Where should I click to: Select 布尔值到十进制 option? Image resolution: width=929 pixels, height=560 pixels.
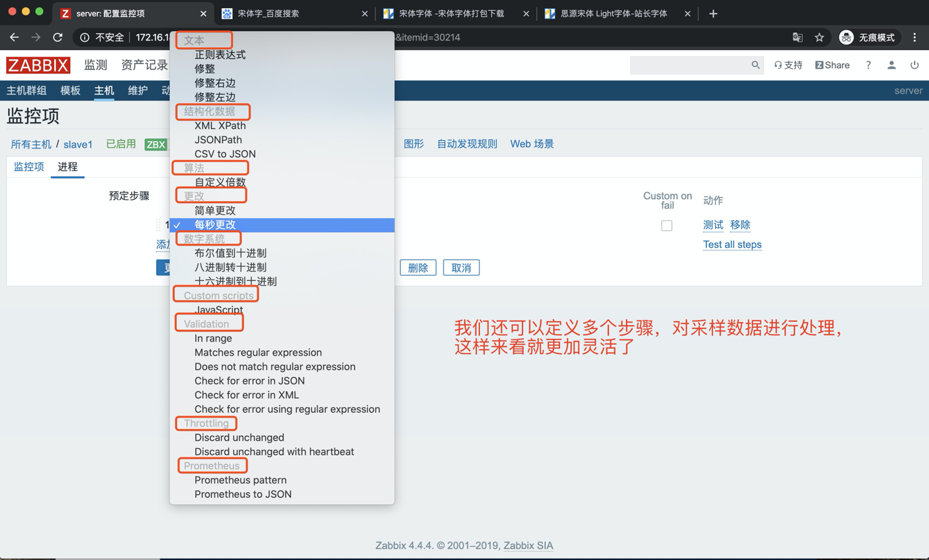pyautogui.click(x=230, y=253)
